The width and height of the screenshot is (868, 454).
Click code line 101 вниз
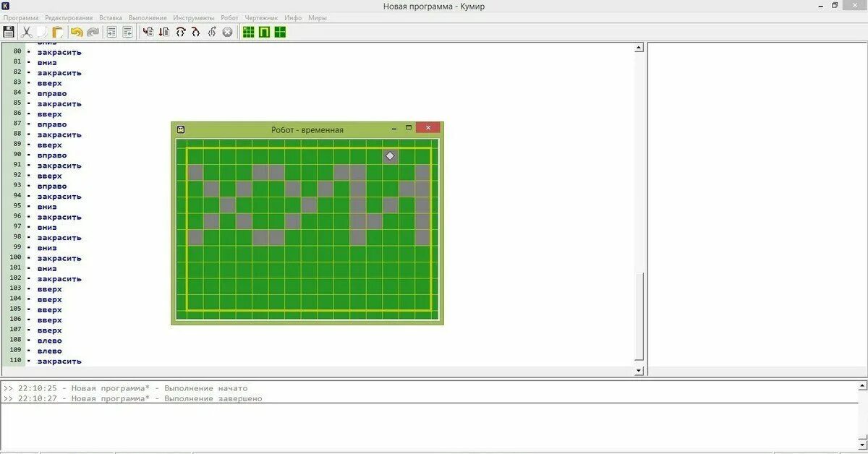point(47,269)
